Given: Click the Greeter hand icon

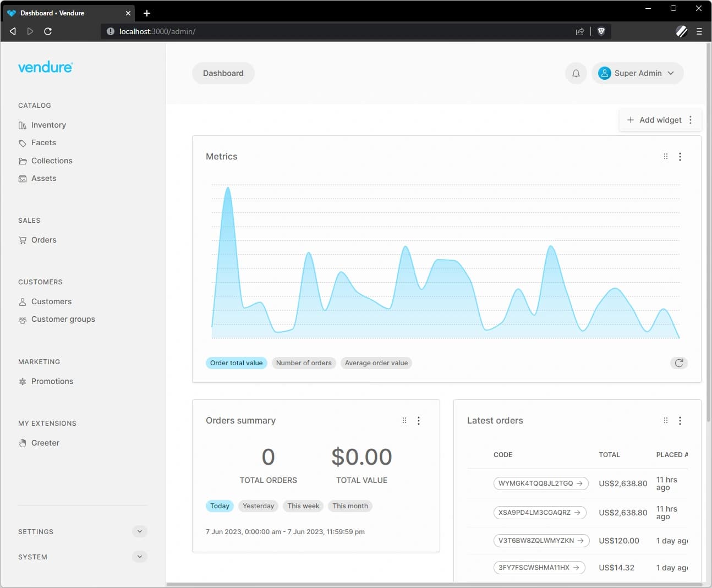Looking at the screenshot, I should pos(23,443).
